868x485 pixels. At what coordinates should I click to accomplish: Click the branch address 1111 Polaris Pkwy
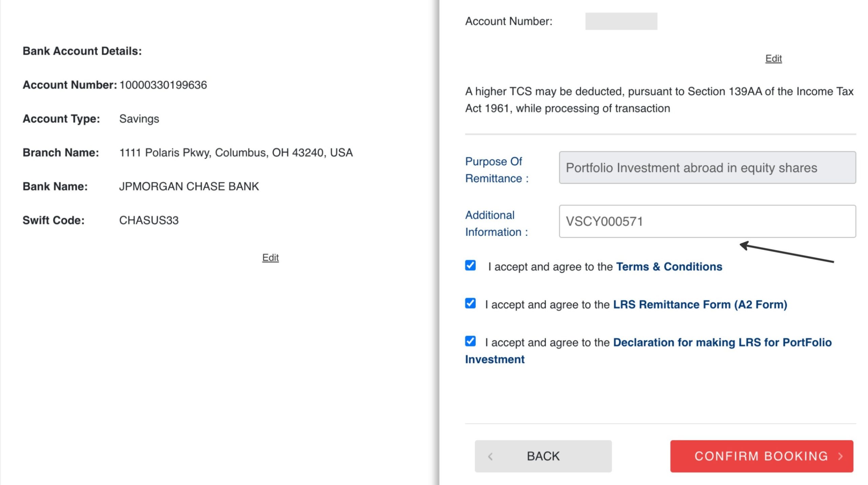[236, 153]
